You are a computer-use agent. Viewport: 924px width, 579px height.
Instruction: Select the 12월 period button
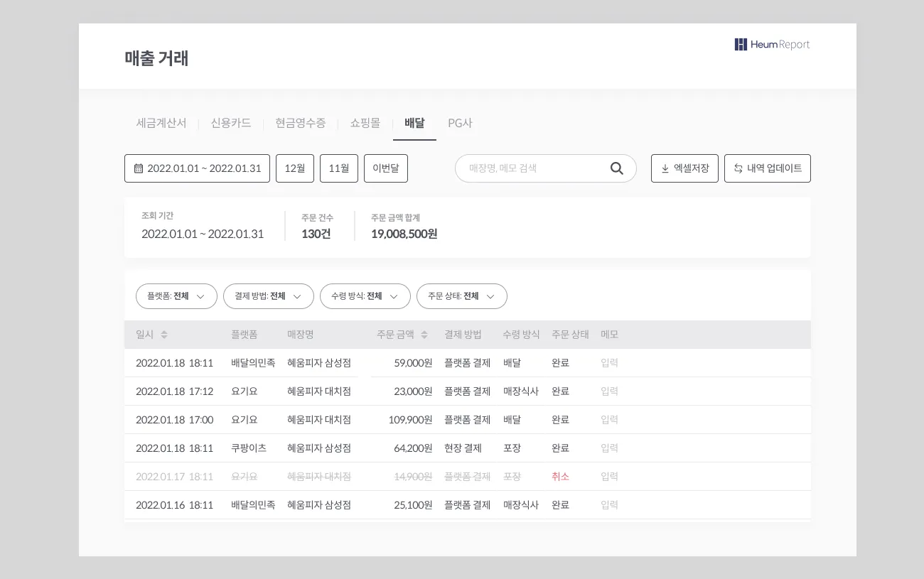point(295,168)
